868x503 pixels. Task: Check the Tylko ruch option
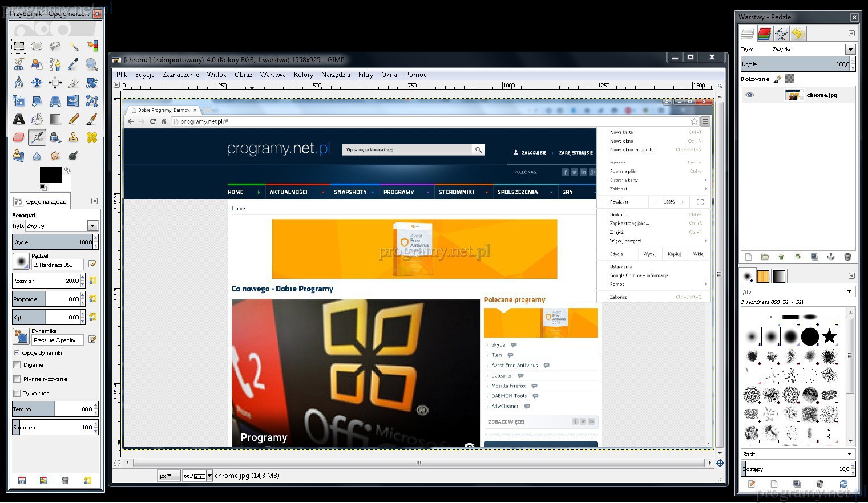coord(17,394)
